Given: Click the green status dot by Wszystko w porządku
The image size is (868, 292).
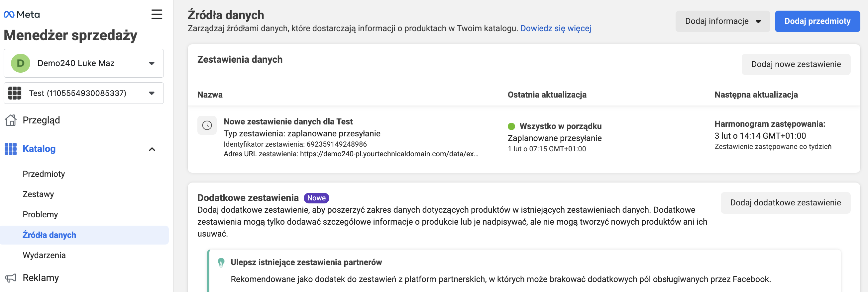Looking at the screenshot, I should point(511,126).
